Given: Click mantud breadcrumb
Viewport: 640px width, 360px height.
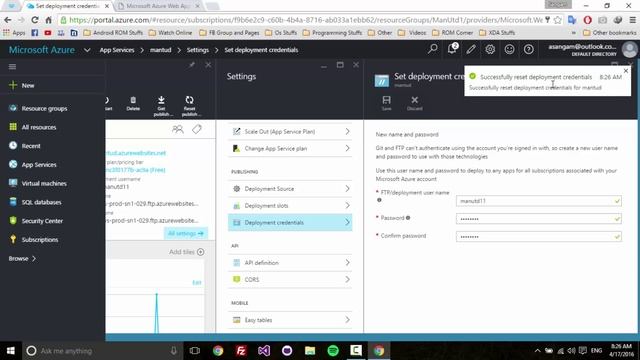Looking at the screenshot, I should (x=160, y=50).
